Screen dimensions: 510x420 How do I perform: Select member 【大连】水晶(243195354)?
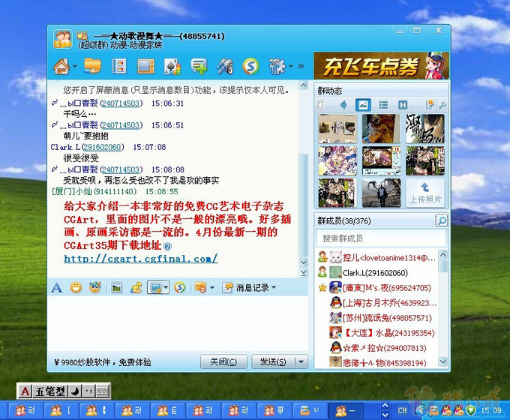point(377,333)
